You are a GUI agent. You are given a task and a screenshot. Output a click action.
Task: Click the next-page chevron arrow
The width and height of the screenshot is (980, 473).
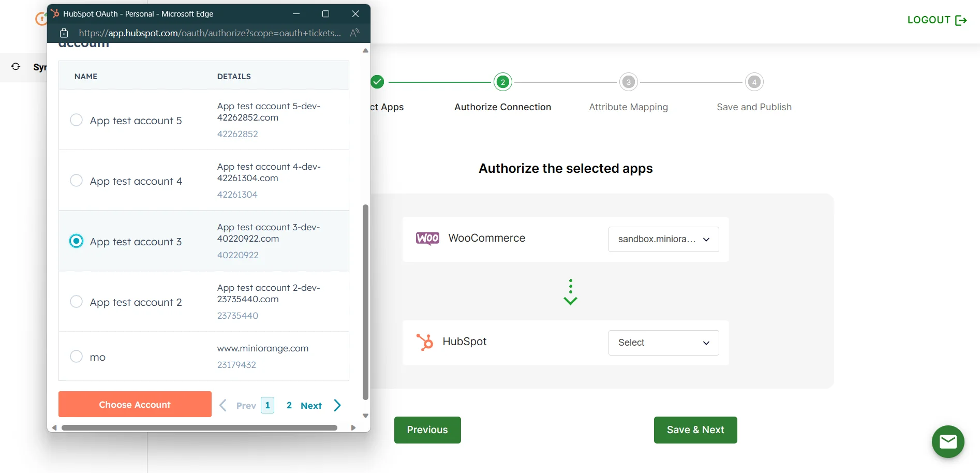(x=337, y=405)
